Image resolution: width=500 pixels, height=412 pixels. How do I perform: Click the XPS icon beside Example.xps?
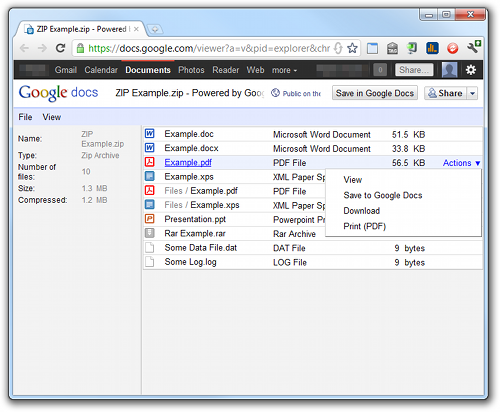(150, 176)
